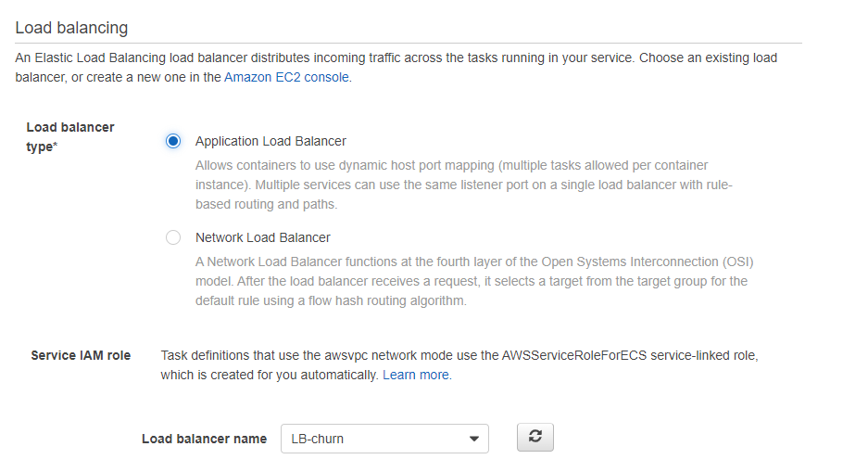Viewport: 868px width, 472px height.
Task: Click the required asterisk beside Load balancer type
Action: 55,146
